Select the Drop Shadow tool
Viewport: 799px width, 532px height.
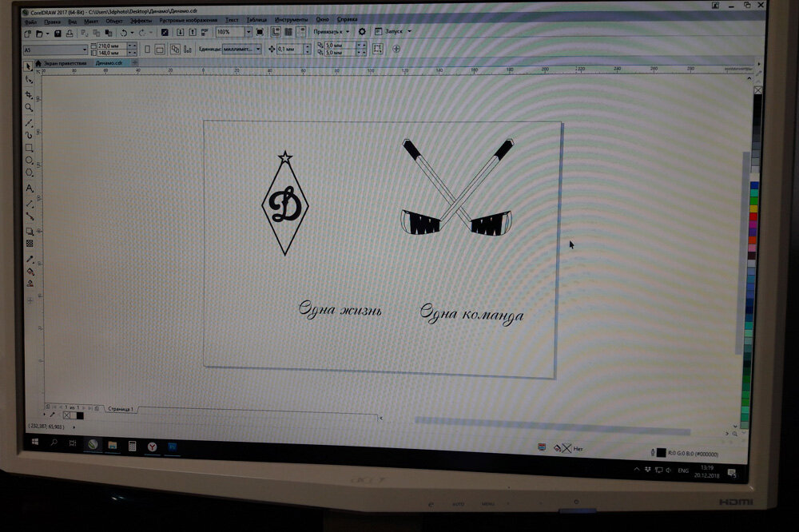pos(30,231)
